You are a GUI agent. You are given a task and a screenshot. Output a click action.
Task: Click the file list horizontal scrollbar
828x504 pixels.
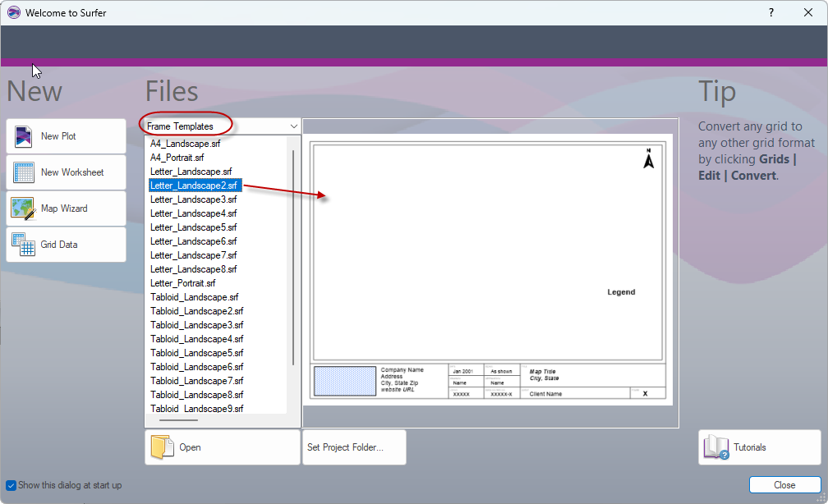[x=178, y=420]
